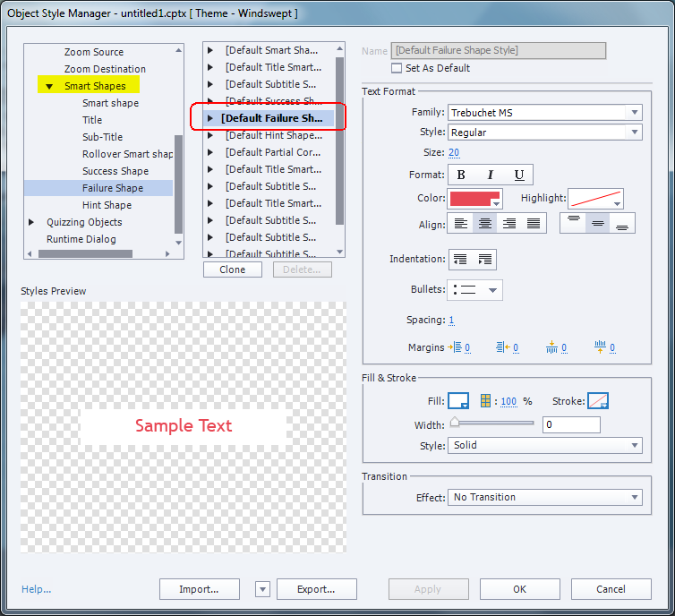Select Rollover Smart shape item

tap(127, 154)
